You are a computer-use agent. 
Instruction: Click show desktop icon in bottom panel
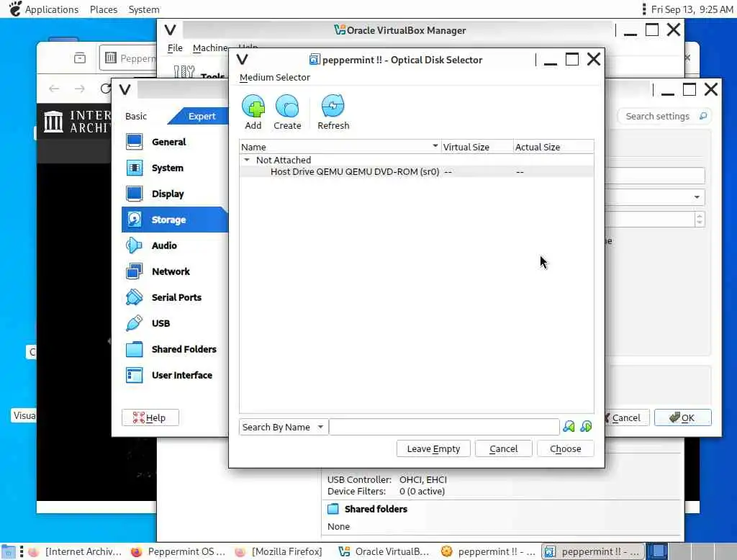8,551
